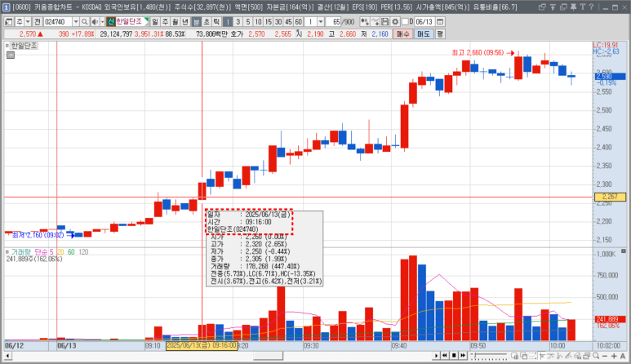This screenshot has height=364, width=631.
Task: Click the play replay button
Action: (436, 356)
